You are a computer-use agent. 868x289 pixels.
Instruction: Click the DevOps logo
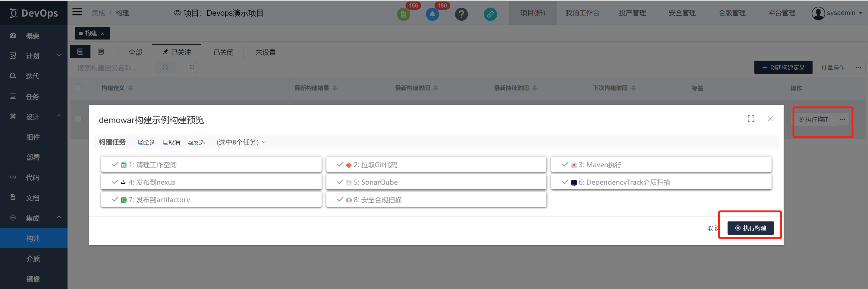tap(34, 13)
